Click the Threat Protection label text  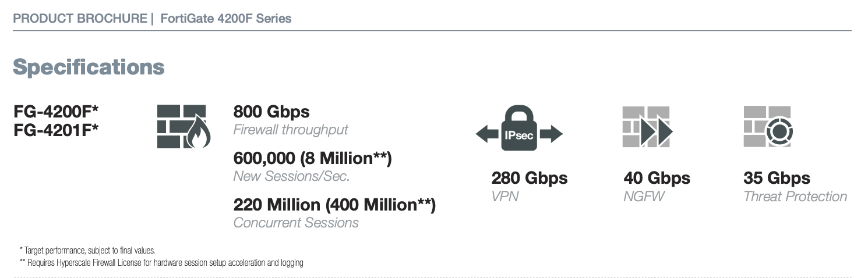pyautogui.click(x=795, y=197)
